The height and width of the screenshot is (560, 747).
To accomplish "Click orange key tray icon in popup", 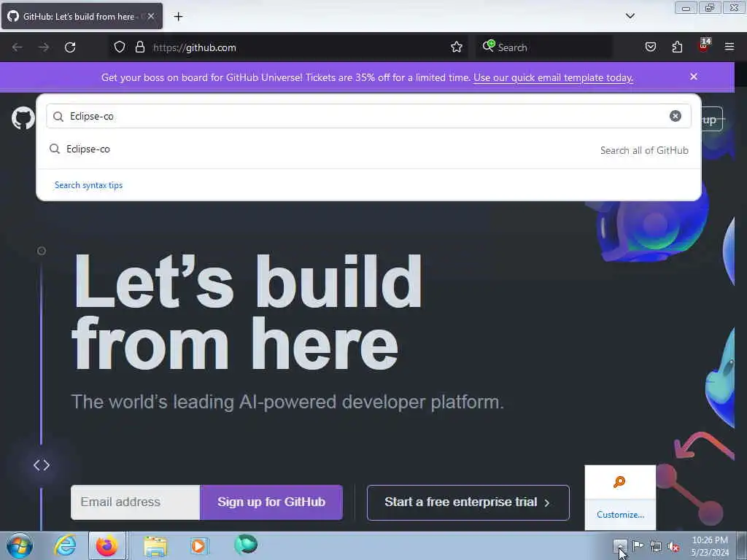I will [619, 482].
